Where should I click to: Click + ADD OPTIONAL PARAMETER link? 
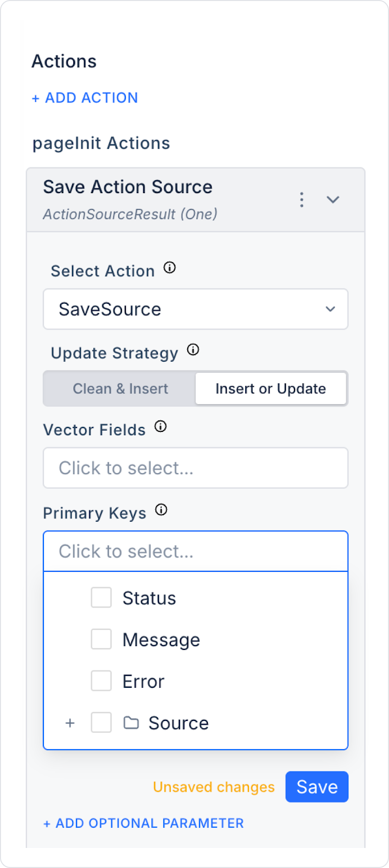click(x=144, y=823)
